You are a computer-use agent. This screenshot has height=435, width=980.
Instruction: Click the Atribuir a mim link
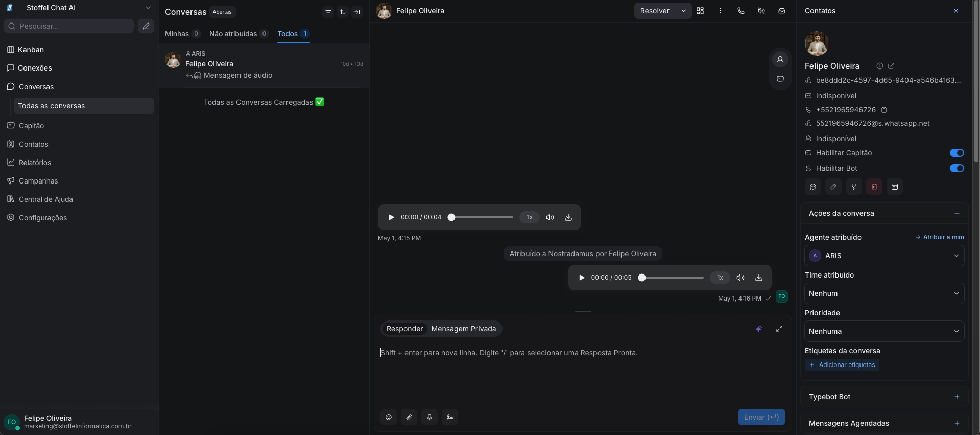(940, 237)
